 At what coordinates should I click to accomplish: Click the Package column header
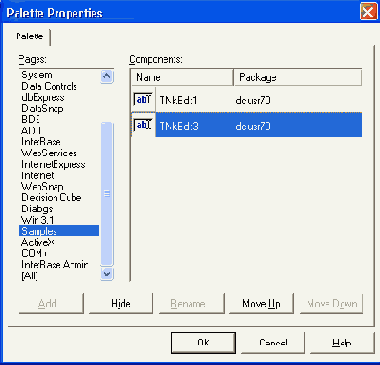(x=298, y=77)
